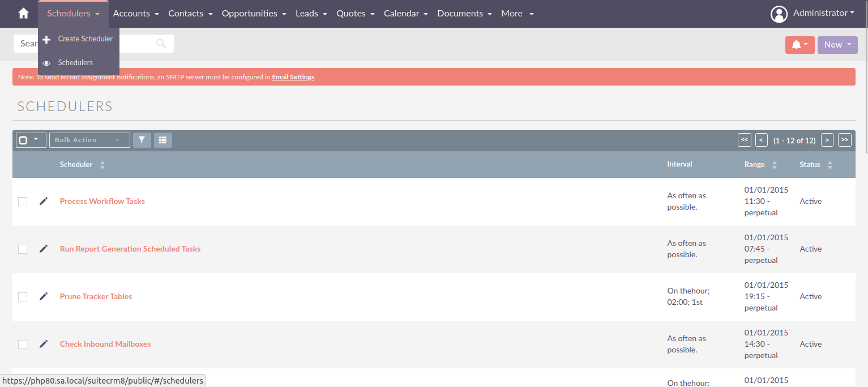The width and height of the screenshot is (868, 387).
Task: Click the filter icon in the list toolbar
Action: [x=142, y=140]
